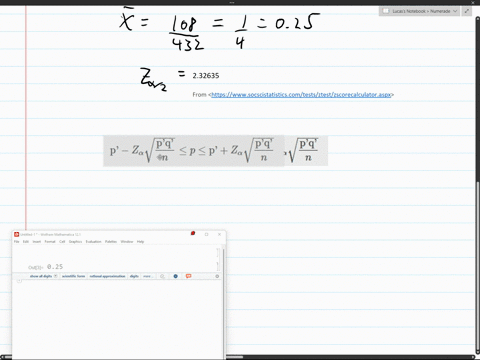Open the suggestions bar settings gear icon
480x360 pixels.
(217, 276)
